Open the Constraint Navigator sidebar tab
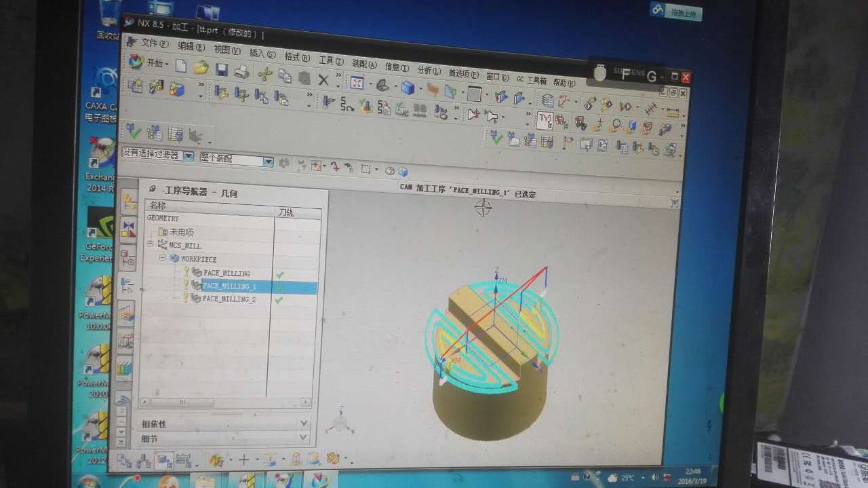Screen dimensions: 868x488 pos(128,229)
